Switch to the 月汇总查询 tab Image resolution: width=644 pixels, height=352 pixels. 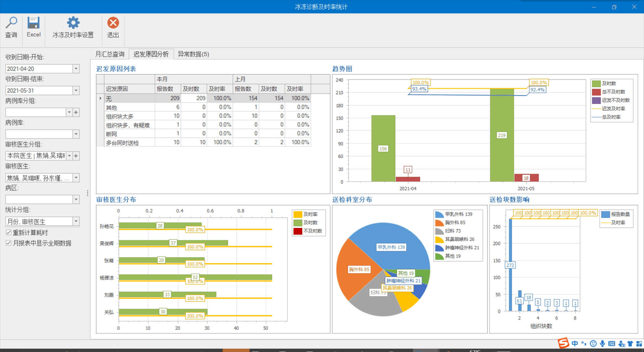[110, 54]
